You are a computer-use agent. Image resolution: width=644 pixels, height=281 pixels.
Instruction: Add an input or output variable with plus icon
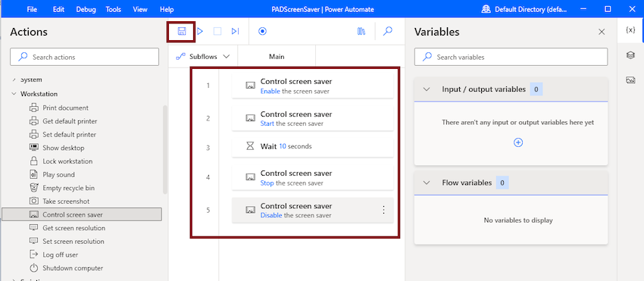(518, 142)
